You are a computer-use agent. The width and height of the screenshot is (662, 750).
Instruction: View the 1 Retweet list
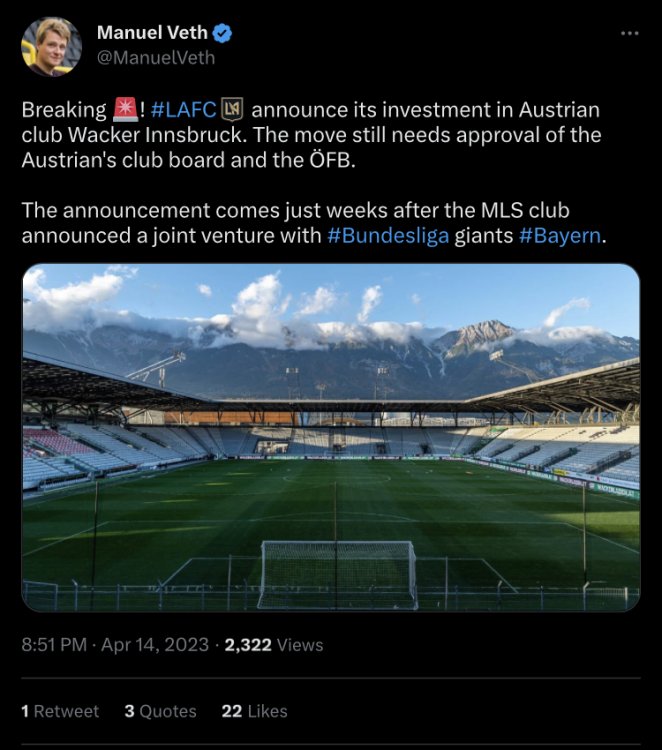click(60, 711)
